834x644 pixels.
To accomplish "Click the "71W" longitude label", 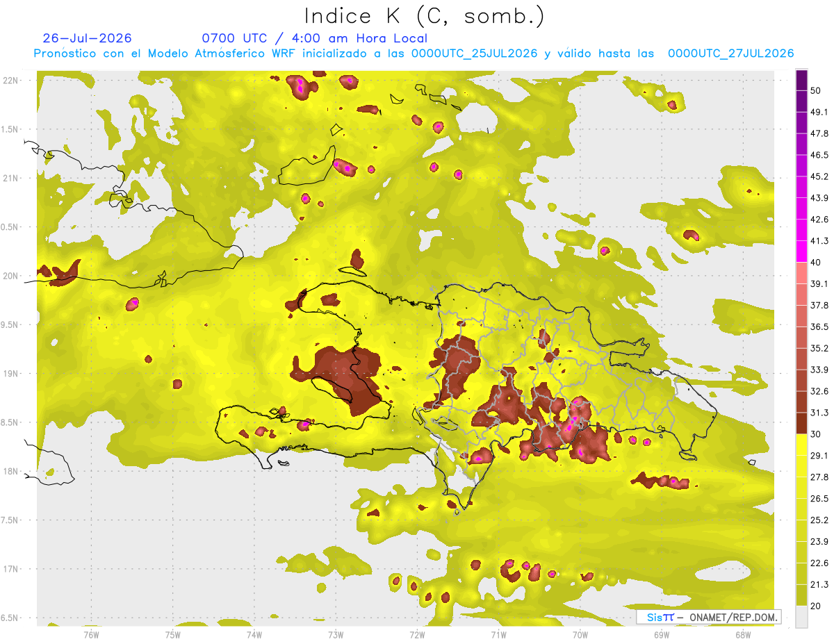I will click(498, 634).
